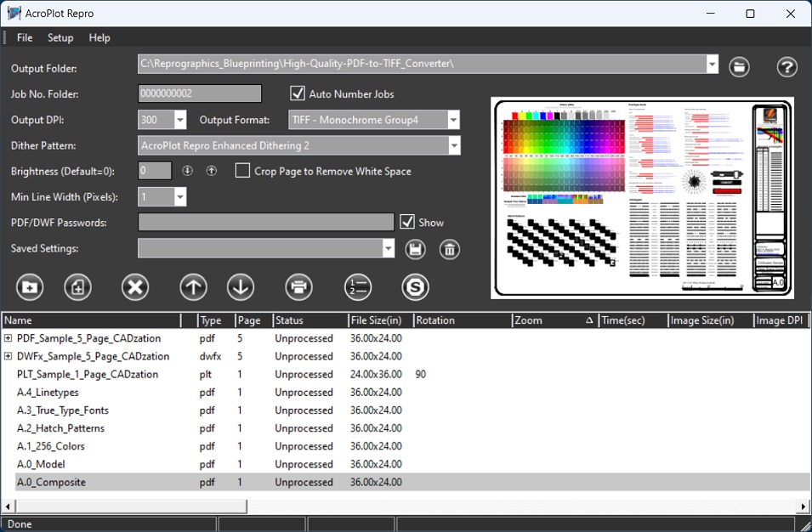Click the Brightness value field
This screenshot has height=532, width=812.
(155, 171)
